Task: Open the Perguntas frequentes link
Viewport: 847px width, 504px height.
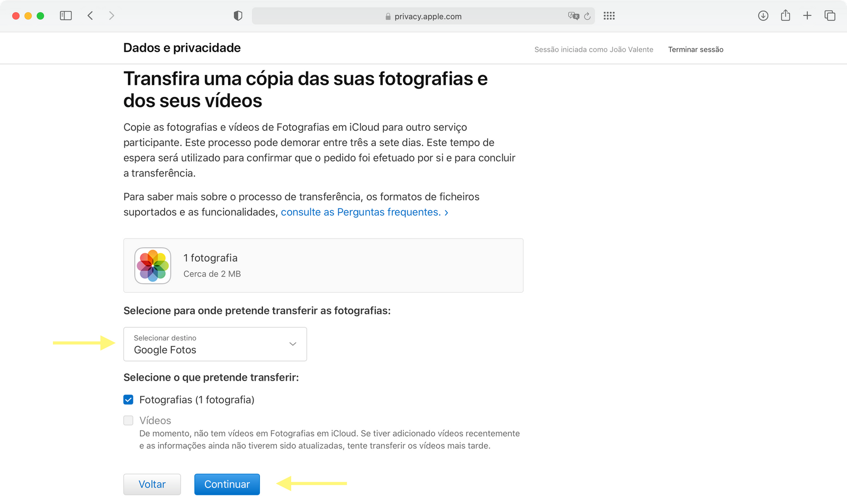Action: (x=365, y=212)
